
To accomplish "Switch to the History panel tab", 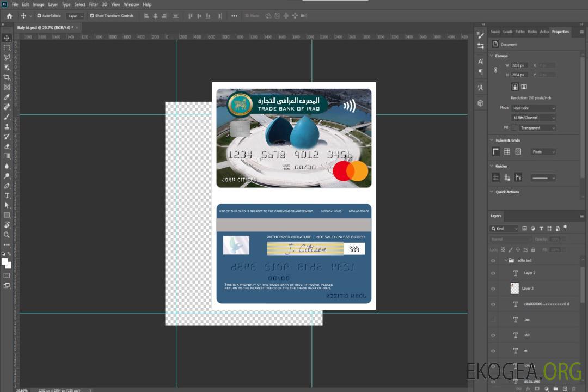I will 532,32.
